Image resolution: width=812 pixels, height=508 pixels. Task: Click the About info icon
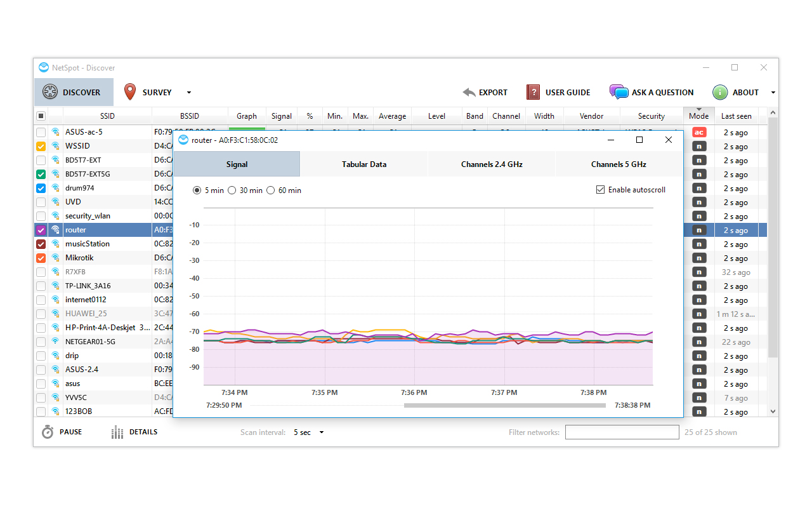[720, 92]
